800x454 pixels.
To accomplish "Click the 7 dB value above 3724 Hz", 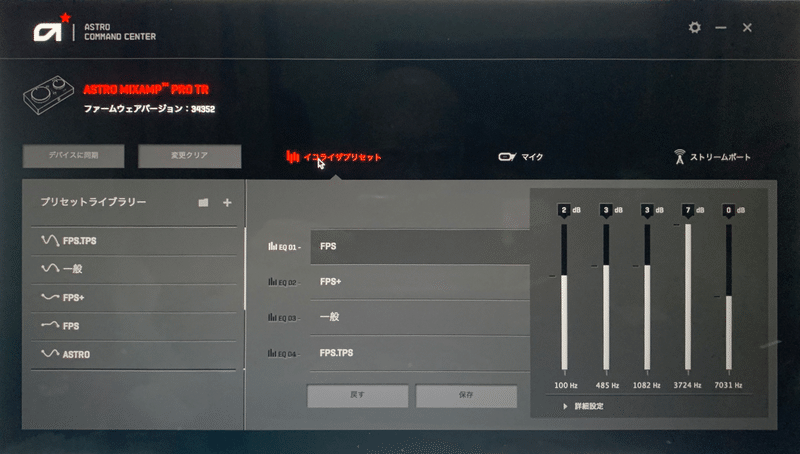I will [x=688, y=210].
